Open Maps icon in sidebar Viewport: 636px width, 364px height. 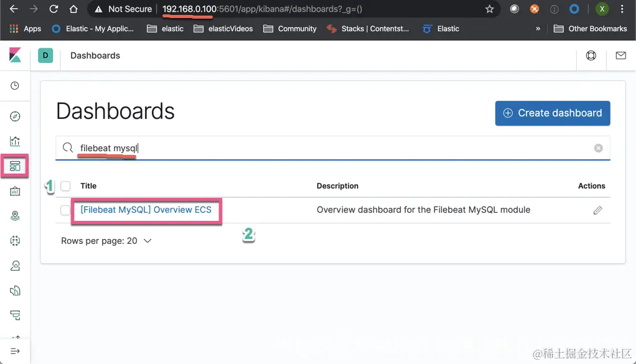point(15,216)
